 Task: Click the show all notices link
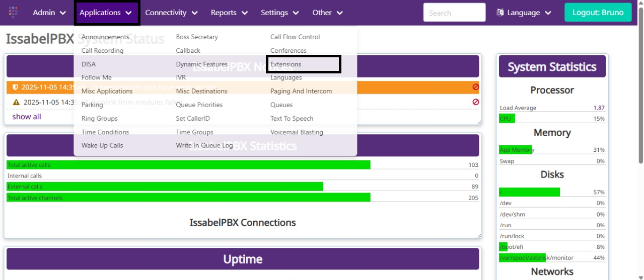(27, 117)
